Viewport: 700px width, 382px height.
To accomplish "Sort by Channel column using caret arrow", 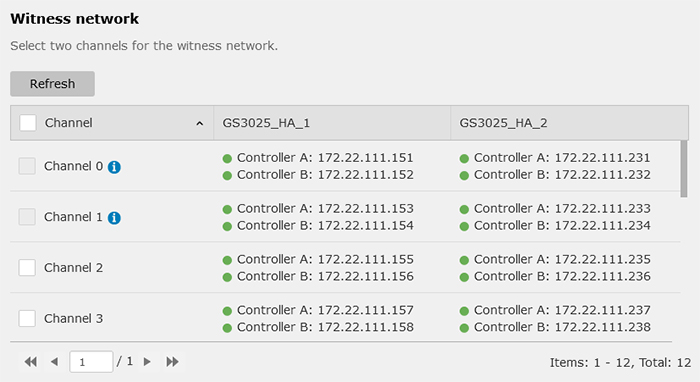I will point(200,124).
